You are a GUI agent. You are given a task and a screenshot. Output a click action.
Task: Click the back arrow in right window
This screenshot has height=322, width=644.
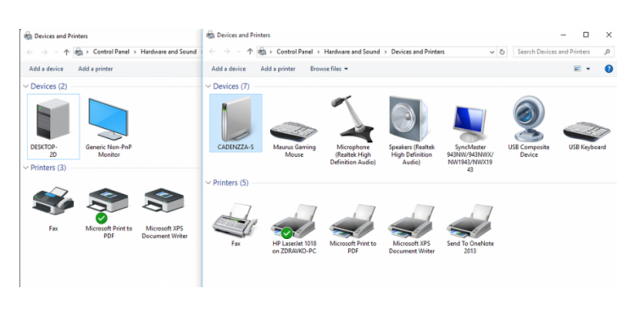pyautogui.click(x=212, y=52)
